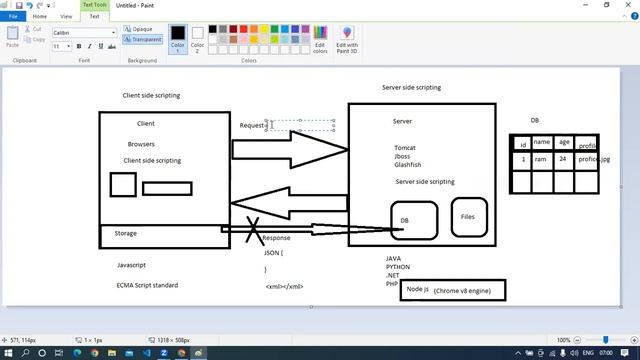Open Customize Quick Access Toolbar dropdown
This screenshot has height=360, width=640.
[49, 6]
